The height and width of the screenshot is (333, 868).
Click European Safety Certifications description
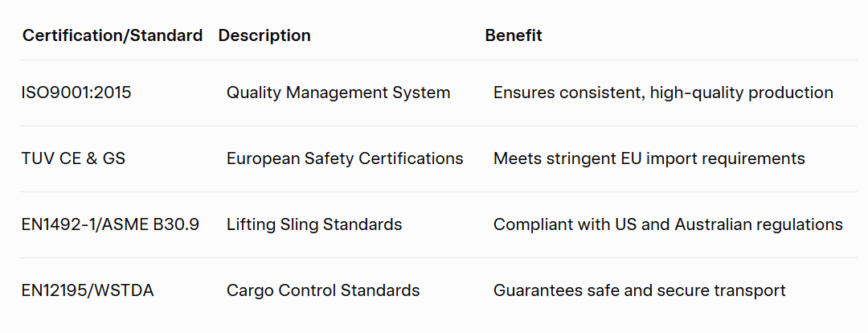coord(345,158)
